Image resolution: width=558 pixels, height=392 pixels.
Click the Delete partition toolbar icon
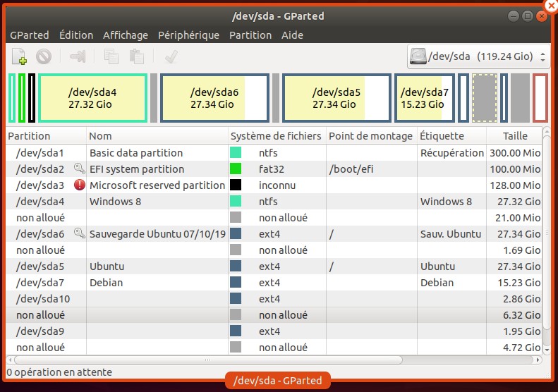click(x=44, y=56)
